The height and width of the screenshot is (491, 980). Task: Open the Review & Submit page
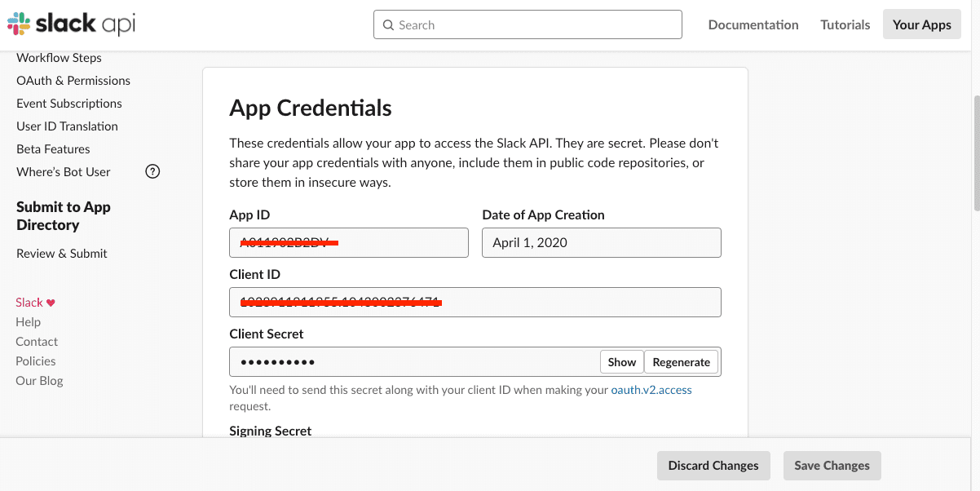point(62,254)
